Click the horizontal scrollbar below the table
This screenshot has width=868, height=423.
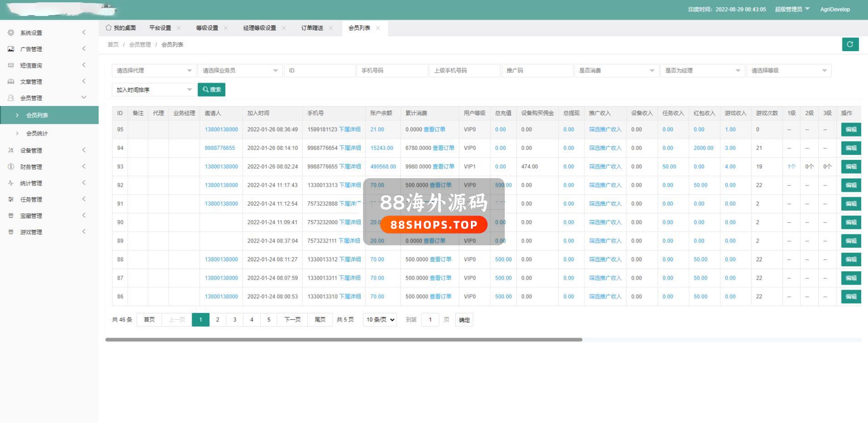[343, 340]
